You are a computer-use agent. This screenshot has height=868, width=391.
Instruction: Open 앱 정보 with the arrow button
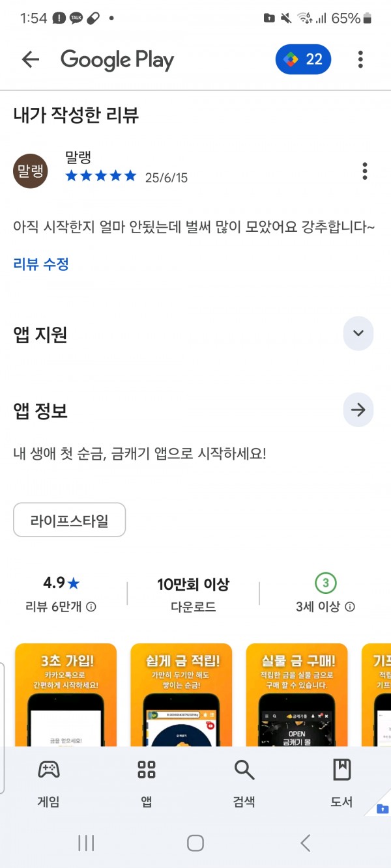pyautogui.click(x=358, y=410)
